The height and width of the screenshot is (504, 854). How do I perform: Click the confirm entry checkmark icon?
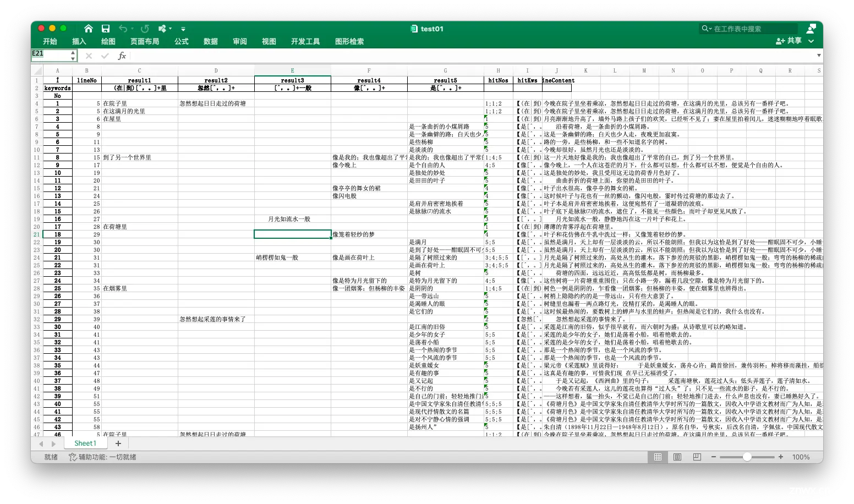coord(105,56)
